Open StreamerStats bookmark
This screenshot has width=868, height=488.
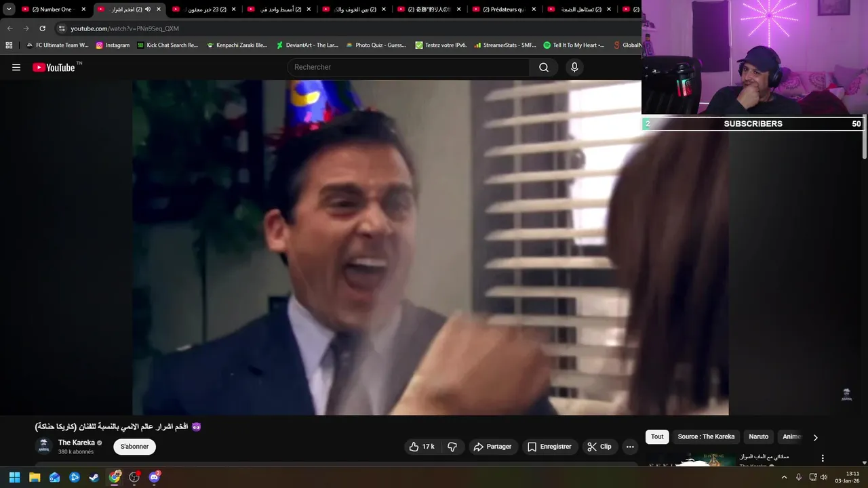(505, 45)
